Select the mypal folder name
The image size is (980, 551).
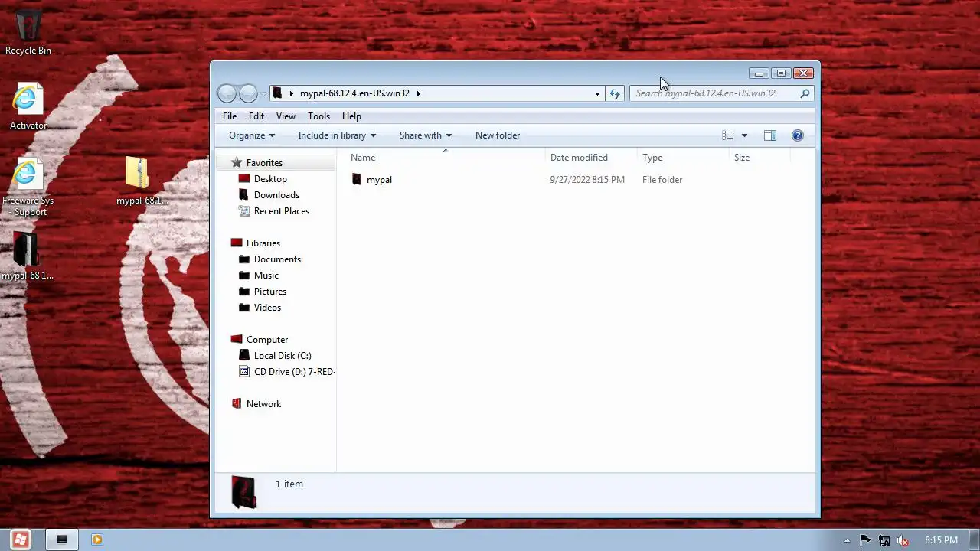(379, 180)
